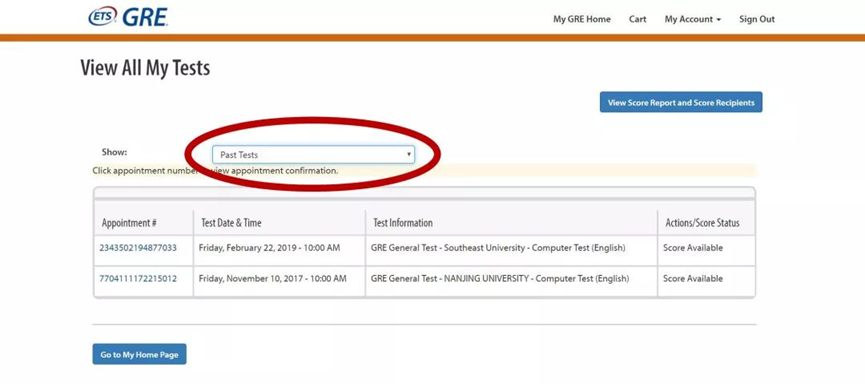Viewport: 865px width, 384px height.
Task: Click the Show: label
Action: tap(114, 152)
